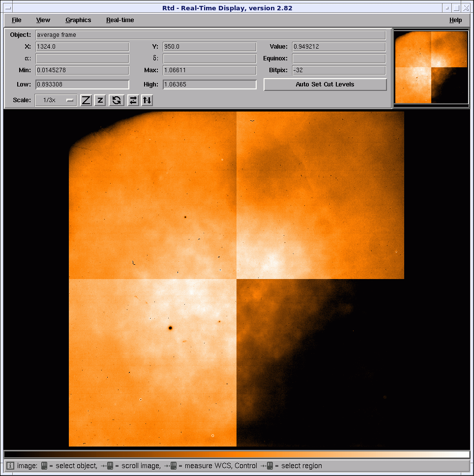This screenshot has width=474, height=476.
Task: Click the Bitpix value field
Action: (339, 70)
